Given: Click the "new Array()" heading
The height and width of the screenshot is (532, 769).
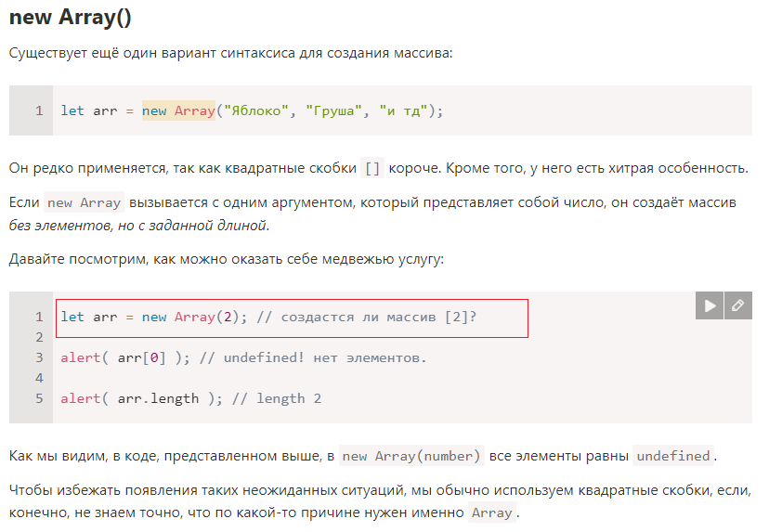Looking at the screenshot, I should click(71, 18).
